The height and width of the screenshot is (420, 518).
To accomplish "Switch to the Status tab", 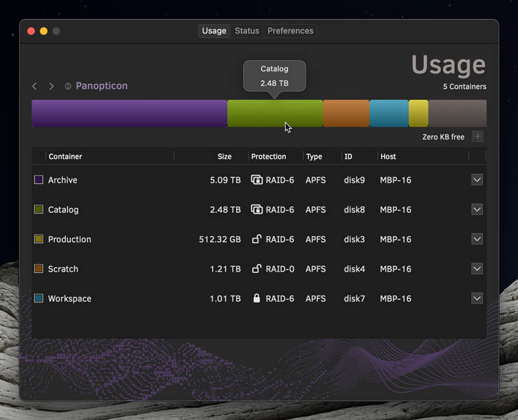I will coord(246,31).
